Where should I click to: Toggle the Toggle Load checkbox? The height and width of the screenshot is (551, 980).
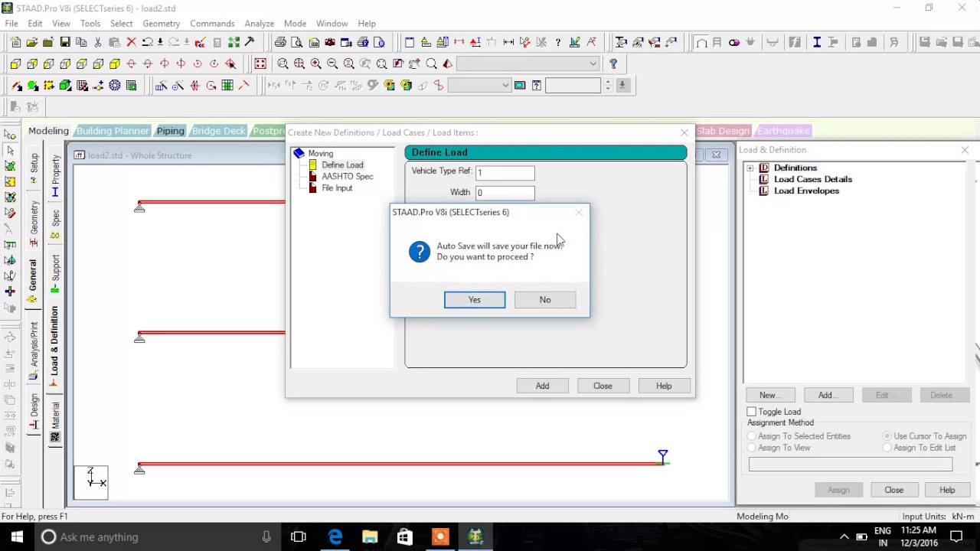tap(752, 412)
